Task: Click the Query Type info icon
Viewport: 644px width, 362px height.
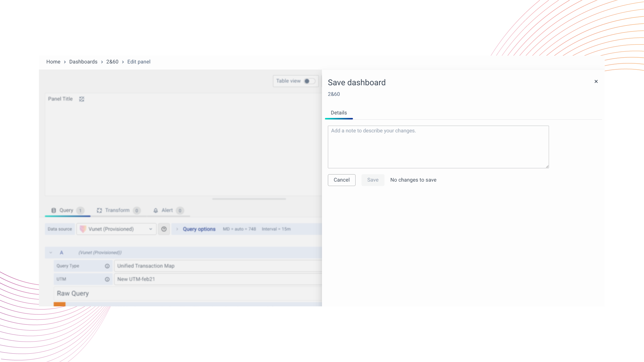Action: 107,266
